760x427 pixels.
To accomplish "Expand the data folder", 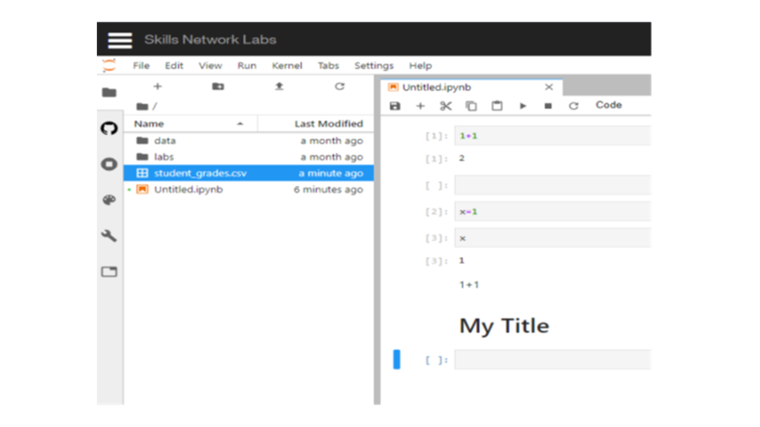I will [165, 141].
